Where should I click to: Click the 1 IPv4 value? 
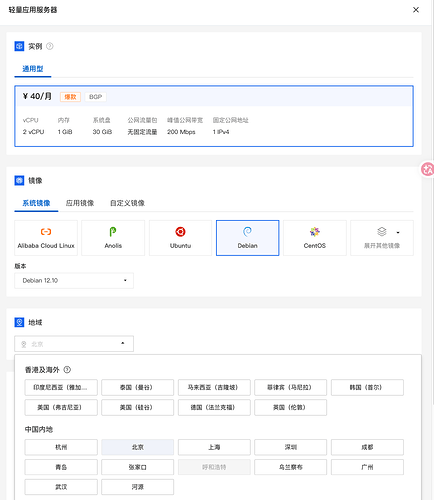click(x=221, y=132)
